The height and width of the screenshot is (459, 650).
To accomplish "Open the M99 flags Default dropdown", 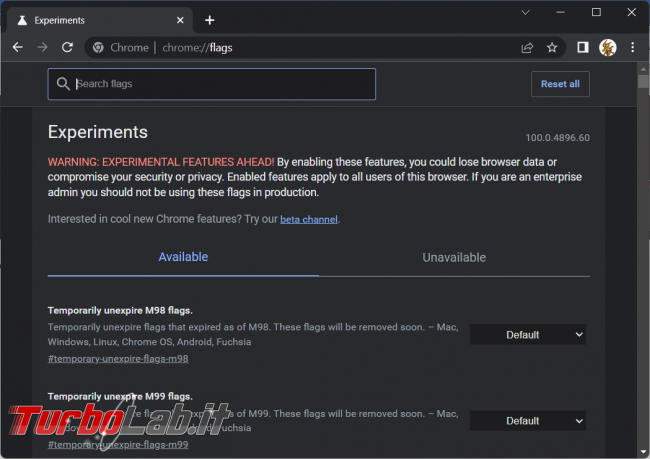I will click(x=528, y=421).
